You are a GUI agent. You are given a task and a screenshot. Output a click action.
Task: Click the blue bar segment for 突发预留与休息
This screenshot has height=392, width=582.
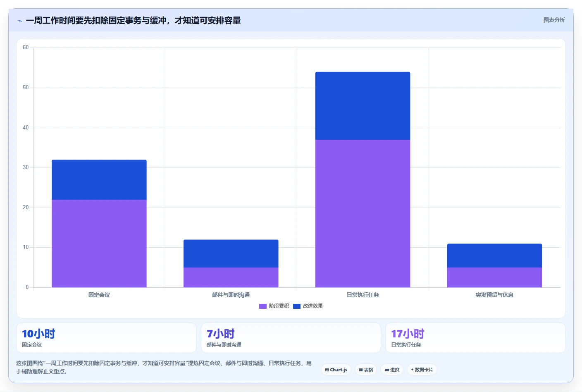495,256
